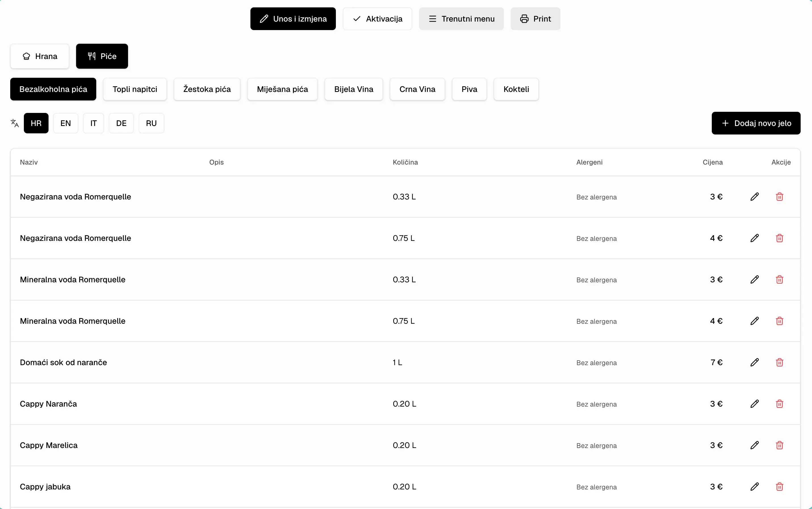The height and width of the screenshot is (509, 812).
Task: Edit Mineralna voda Romerquelle 0.75 L item
Action: point(754,321)
